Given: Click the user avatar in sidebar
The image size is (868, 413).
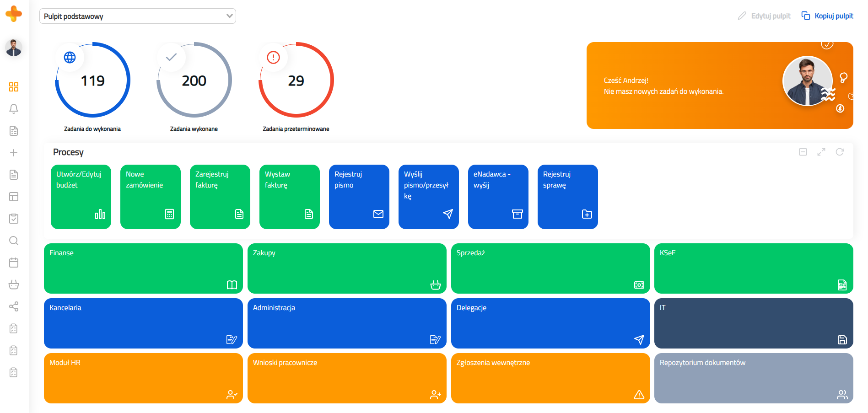Looking at the screenshot, I should pos(14,48).
